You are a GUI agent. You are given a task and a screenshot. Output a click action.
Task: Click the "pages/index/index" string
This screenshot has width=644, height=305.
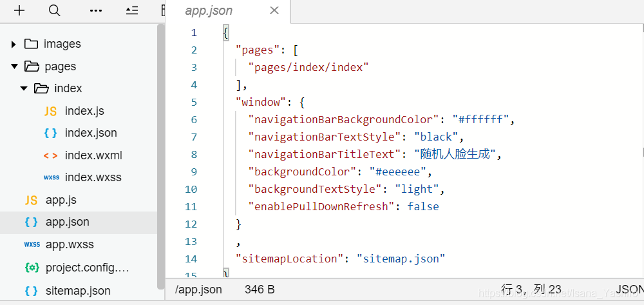[308, 68]
